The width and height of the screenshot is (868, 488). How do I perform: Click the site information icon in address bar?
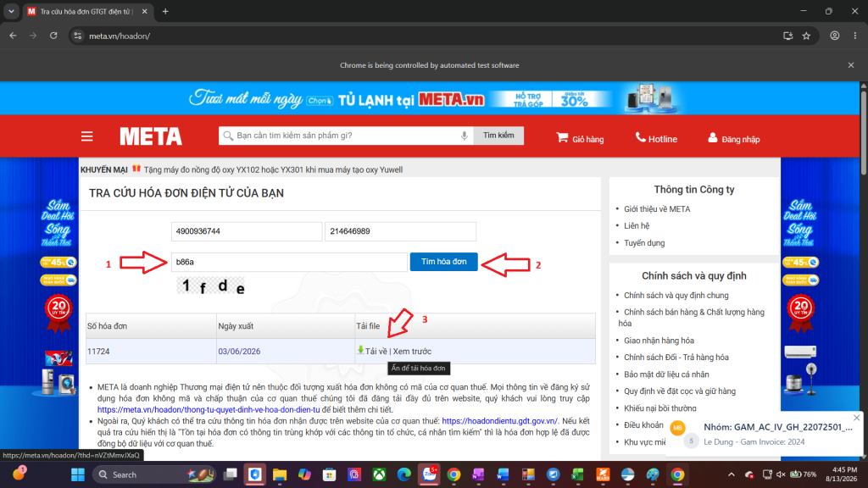tap(78, 36)
